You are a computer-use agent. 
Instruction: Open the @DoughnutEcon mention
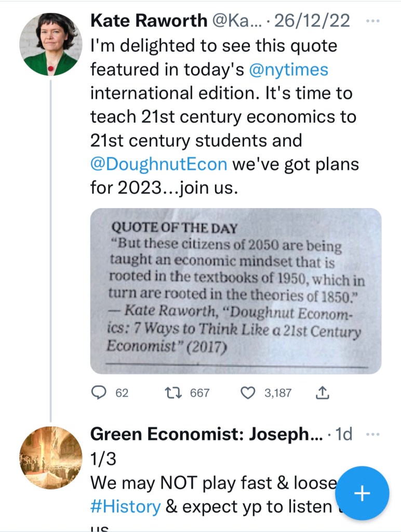click(x=158, y=164)
